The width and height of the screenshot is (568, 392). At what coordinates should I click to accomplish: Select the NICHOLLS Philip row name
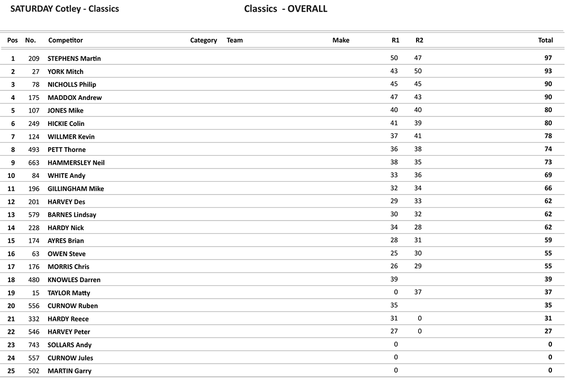[72, 85]
